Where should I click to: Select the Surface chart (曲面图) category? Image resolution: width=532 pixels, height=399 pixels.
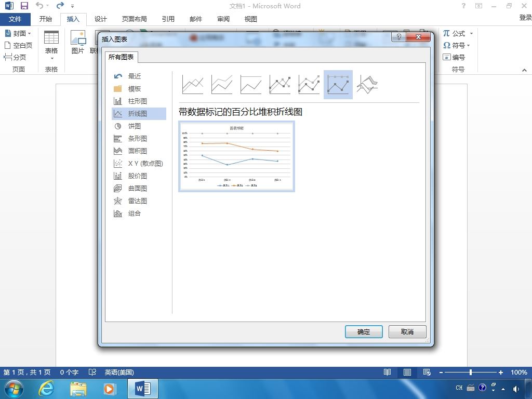139,188
